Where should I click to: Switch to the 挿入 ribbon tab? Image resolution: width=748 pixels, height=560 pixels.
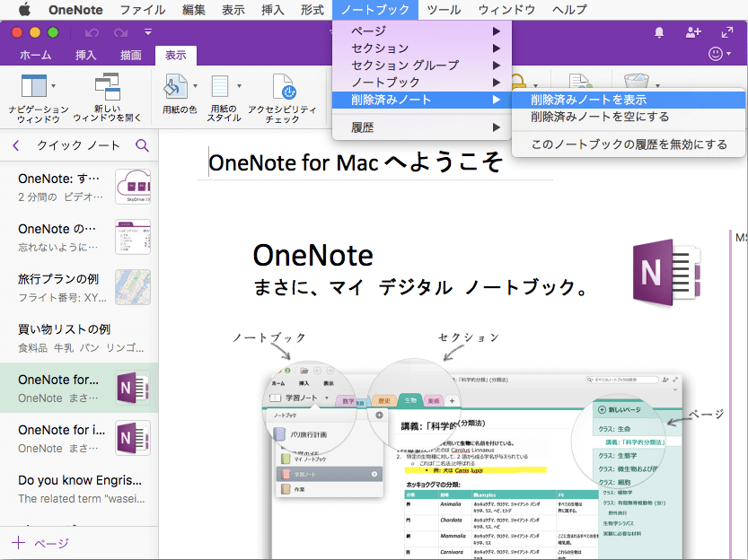click(85, 55)
